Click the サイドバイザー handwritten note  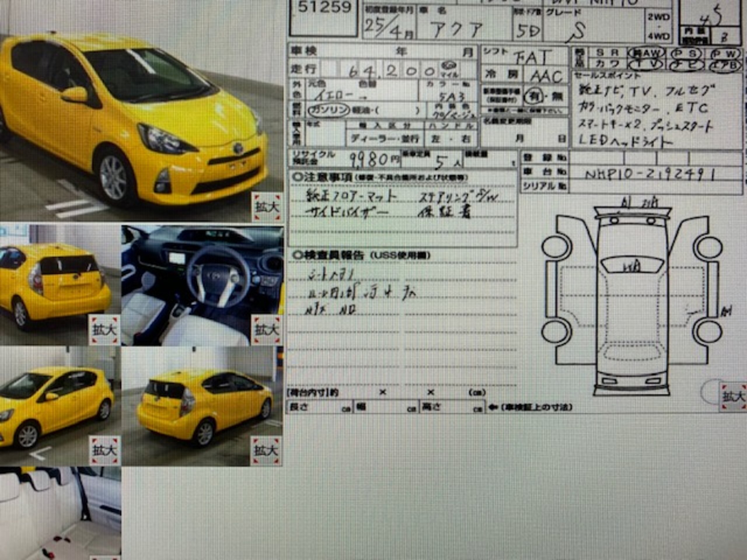(x=347, y=212)
